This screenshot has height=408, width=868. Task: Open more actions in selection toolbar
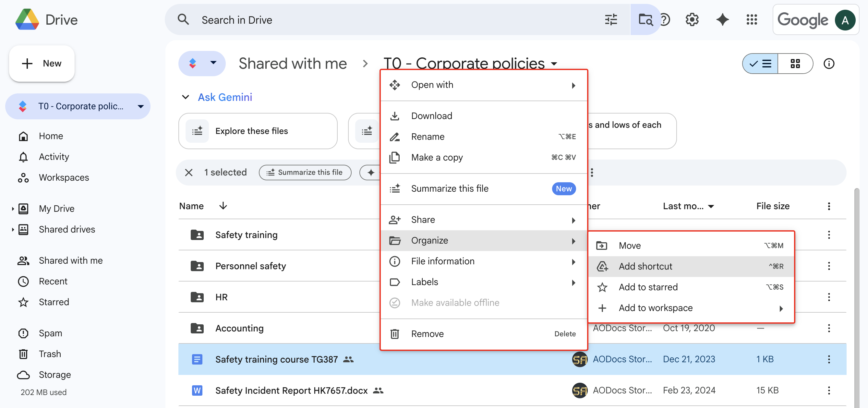click(592, 173)
